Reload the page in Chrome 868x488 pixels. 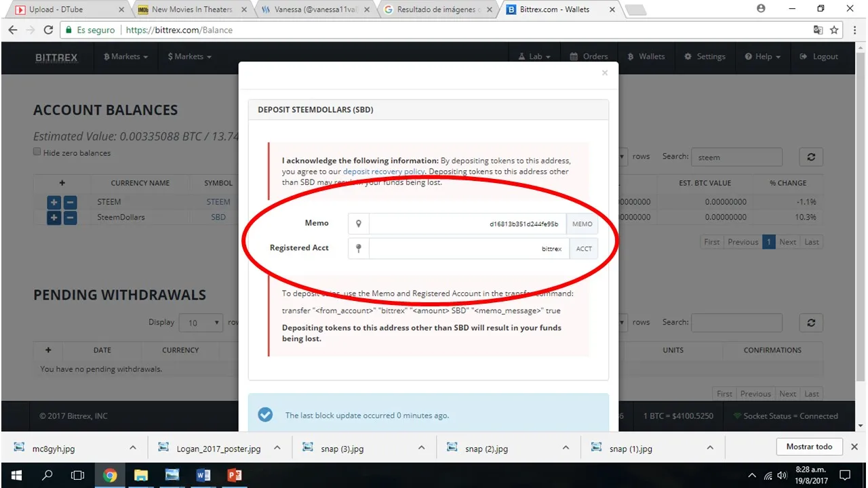48,30
